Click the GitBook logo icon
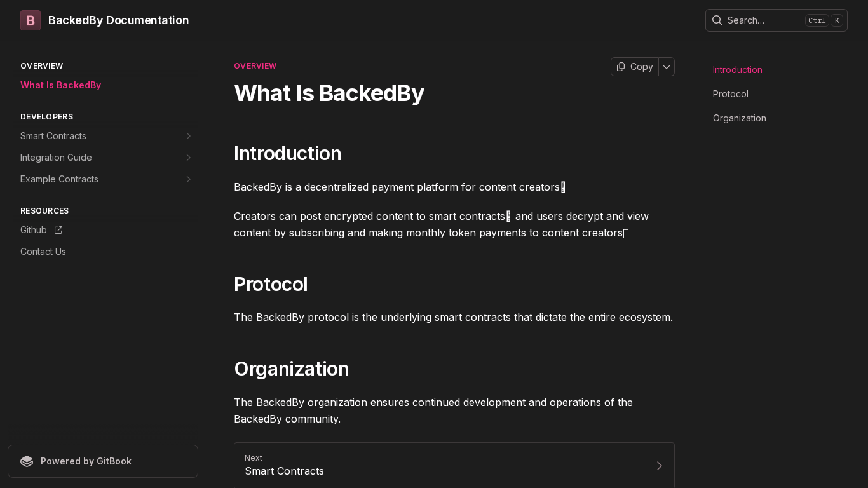 [x=27, y=461]
